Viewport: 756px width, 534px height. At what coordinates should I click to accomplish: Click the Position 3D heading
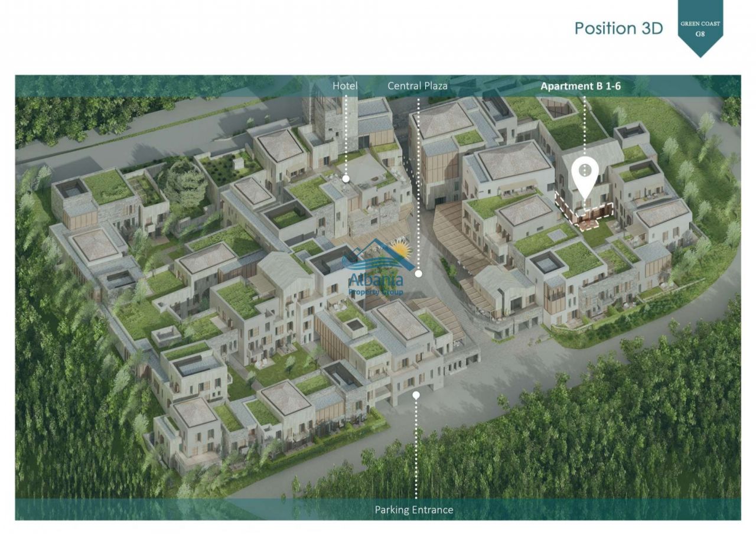tap(618, 28)
